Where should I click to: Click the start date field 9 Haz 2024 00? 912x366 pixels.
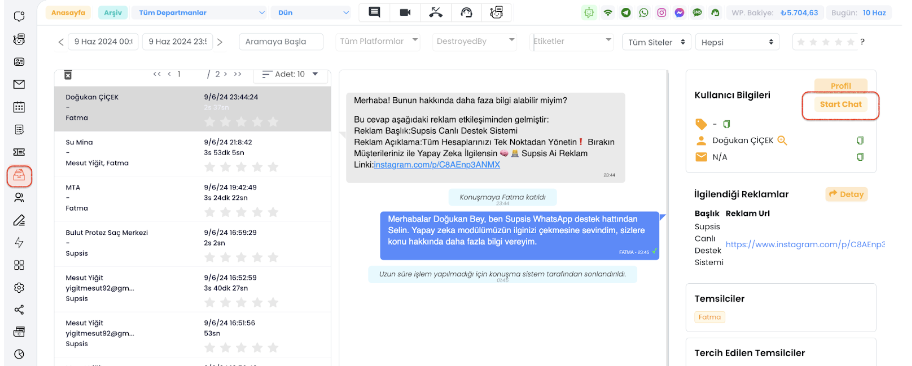(103, 42)
